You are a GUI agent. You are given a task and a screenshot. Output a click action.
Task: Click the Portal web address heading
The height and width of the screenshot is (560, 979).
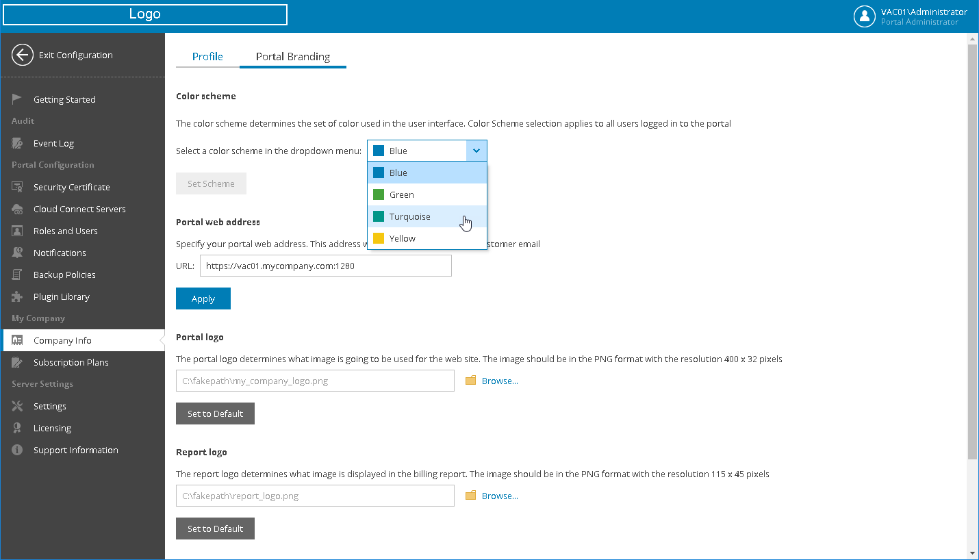click(x=218, y=222)
